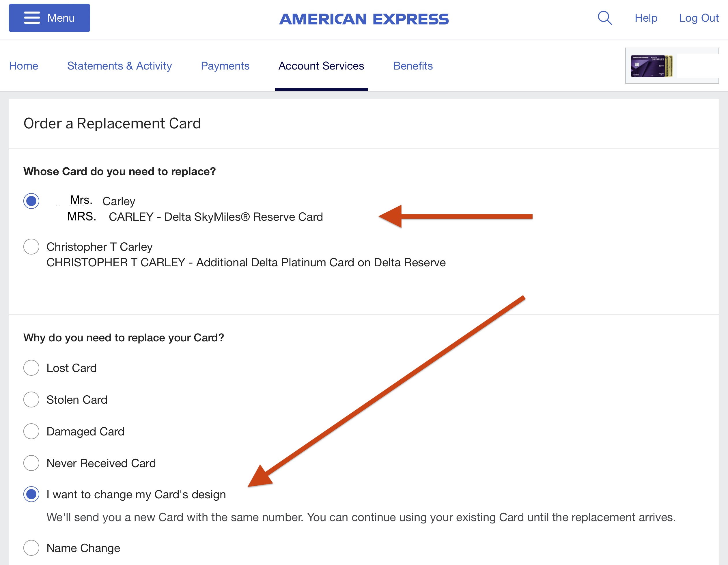Switch to the Payments tab
The height and width of the screenshot is (565, 728).
(225, 66)
